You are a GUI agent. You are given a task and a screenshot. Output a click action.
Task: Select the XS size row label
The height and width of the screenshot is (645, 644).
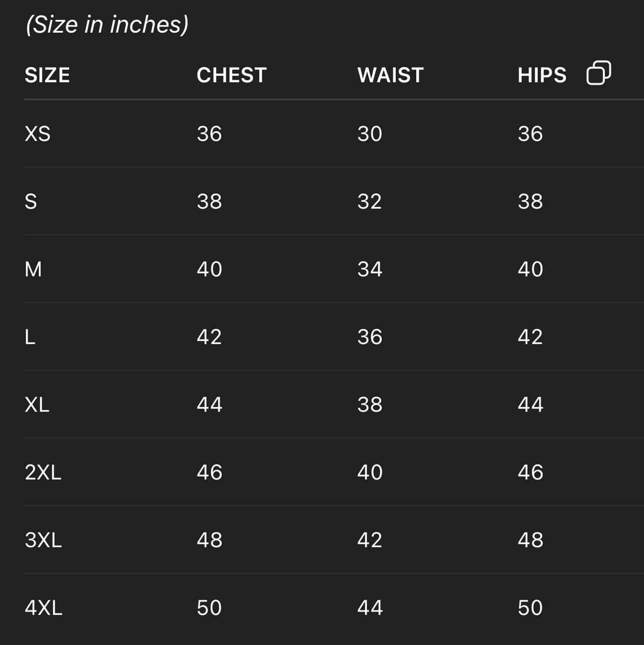38,134
